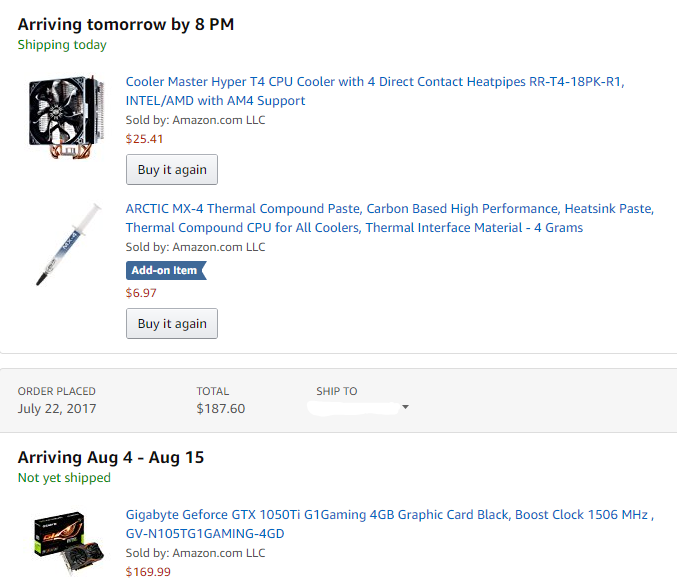Click the CPU cooler product thumbnail
677x587 pixels.
[66, 117]
